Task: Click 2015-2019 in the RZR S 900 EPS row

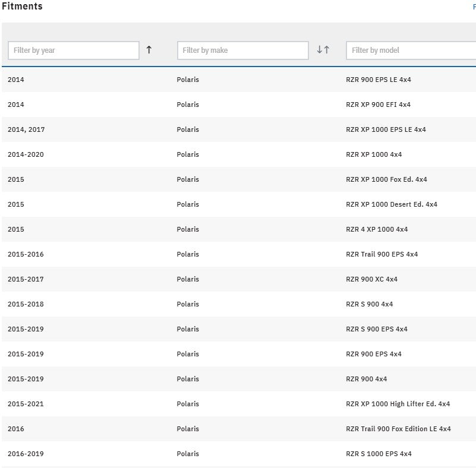Action: 26,329
